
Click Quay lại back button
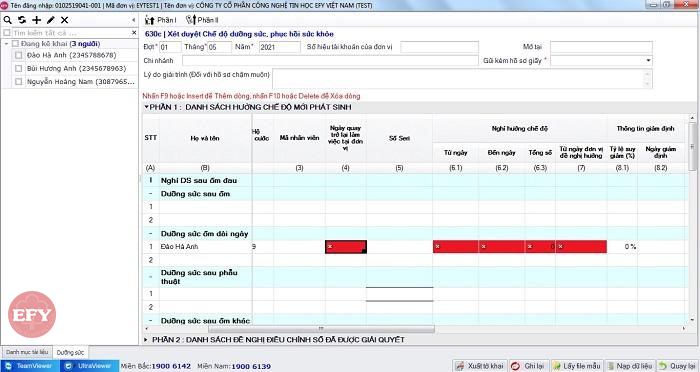(x=678, y=366)
